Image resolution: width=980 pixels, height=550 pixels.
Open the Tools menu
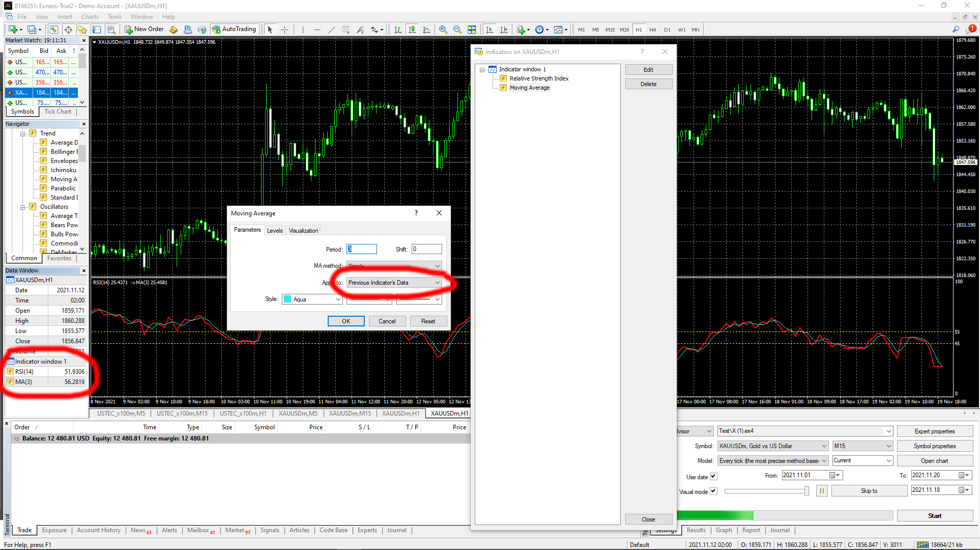[114, 17]
